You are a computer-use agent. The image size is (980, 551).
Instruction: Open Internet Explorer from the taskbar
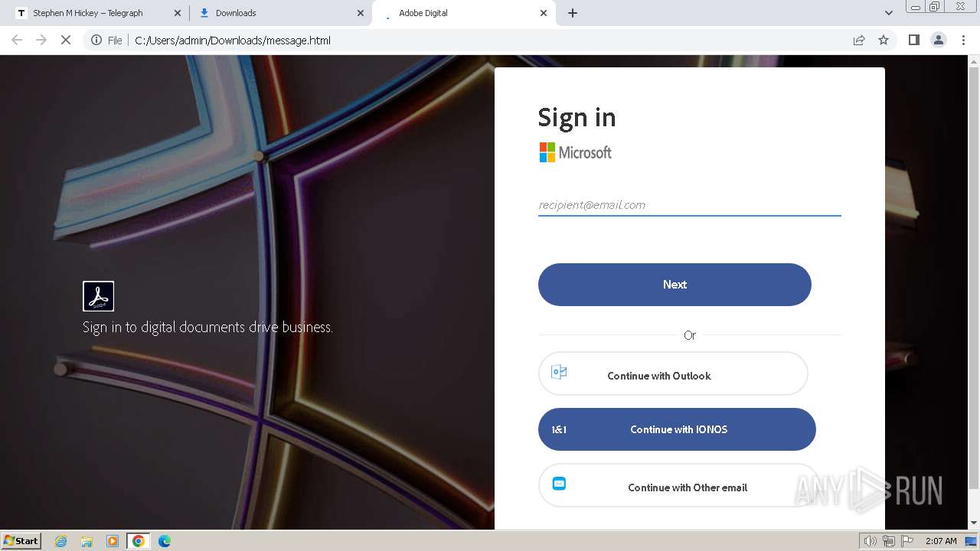60,541
